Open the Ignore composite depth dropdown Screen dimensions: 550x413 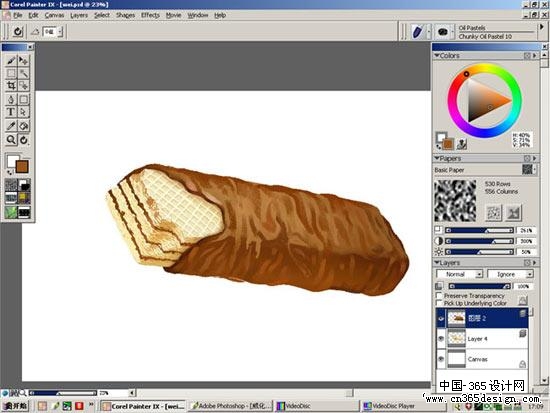tap(510, 274)
